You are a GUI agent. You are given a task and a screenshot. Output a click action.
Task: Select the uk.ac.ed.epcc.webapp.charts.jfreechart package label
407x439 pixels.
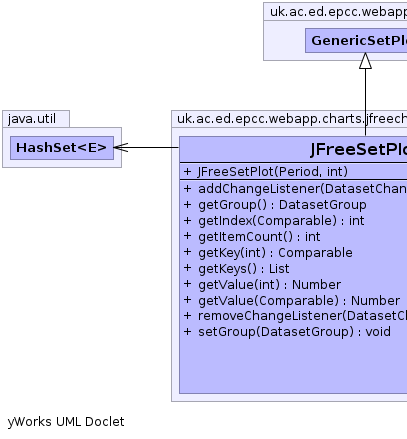(x=292, y=119)
